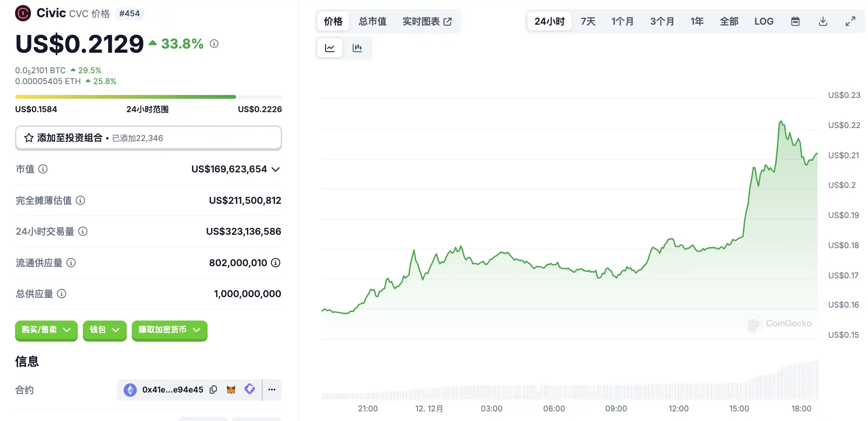Image resolution: width=868 pixels, height=421 pixels.
Task: Open the 购买/售卖 dropdown
Action: [46, 330]
